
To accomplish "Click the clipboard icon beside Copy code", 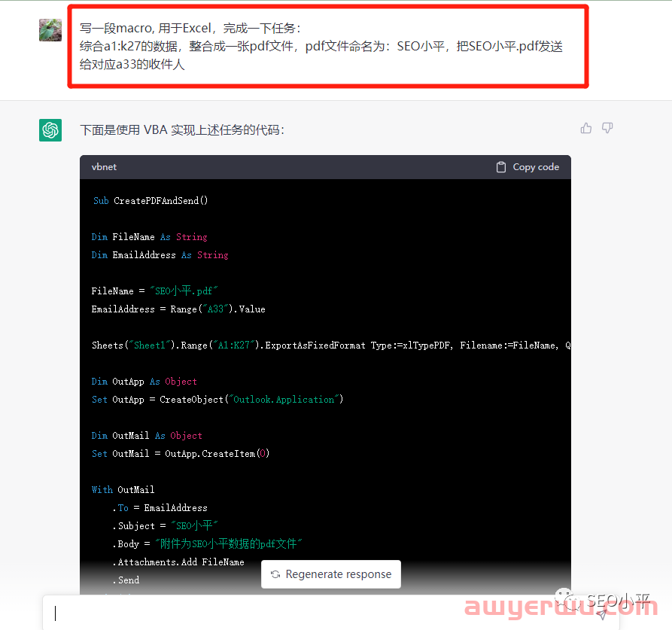I will [x=500, y=166].
